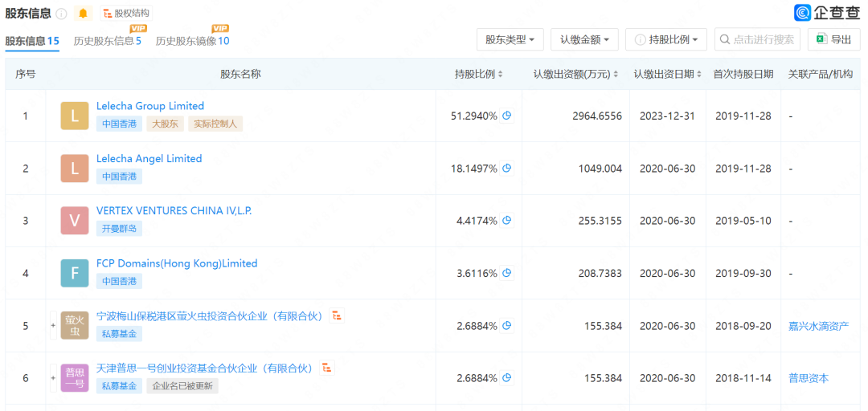868x411 pixels.
Task: Click the 普思一号 company logo
Action: [75, 378]
